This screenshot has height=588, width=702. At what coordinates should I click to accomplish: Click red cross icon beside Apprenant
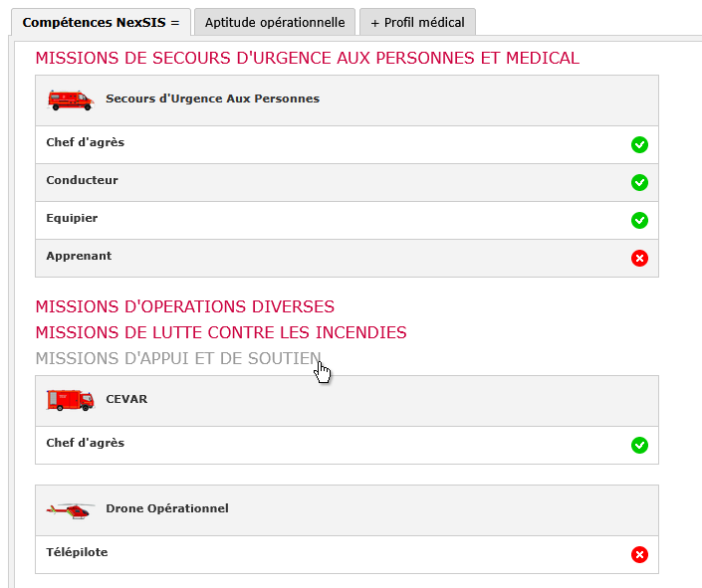[x=639, y=258]
